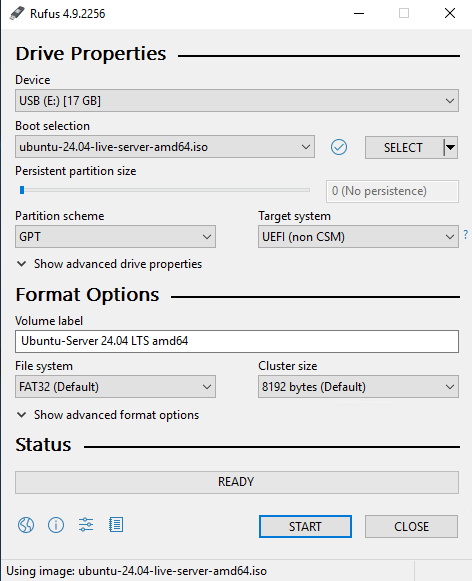The width and height of the screenshot is (472, 581).
Task: Open application settings sliders icon
Action: point(86,525)
